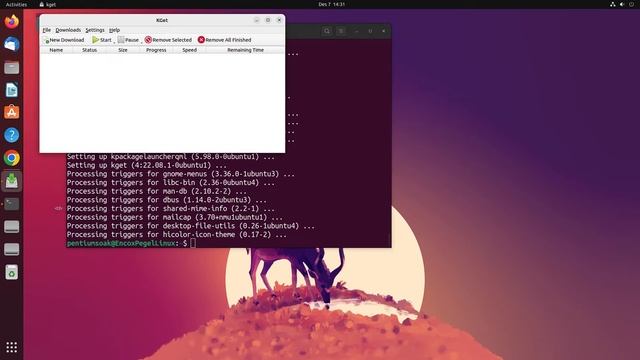
Task: Expand the dropdown arrow beside Pause
Action: pyautogui.click(x=142, y=41)
